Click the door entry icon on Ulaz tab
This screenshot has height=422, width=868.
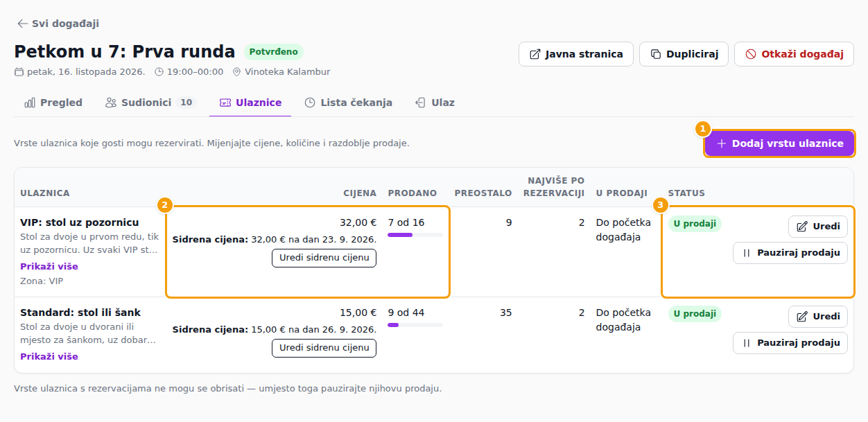coord(421,103)
